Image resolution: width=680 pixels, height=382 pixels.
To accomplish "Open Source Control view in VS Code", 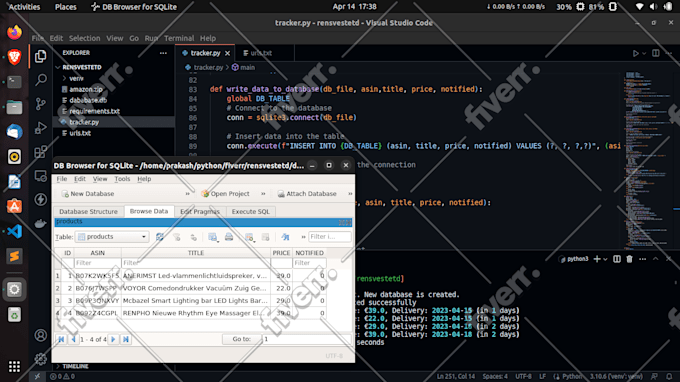I will [x=41, y=104].
